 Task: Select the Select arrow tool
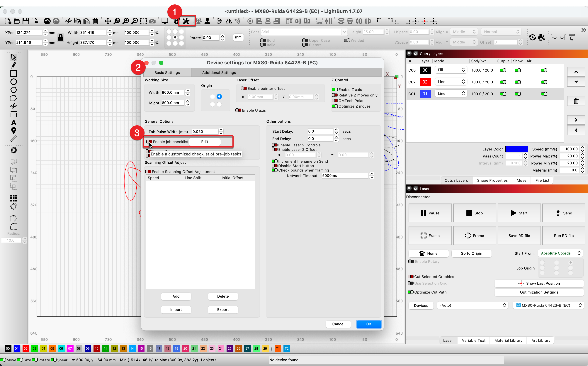tap(13, 57)
